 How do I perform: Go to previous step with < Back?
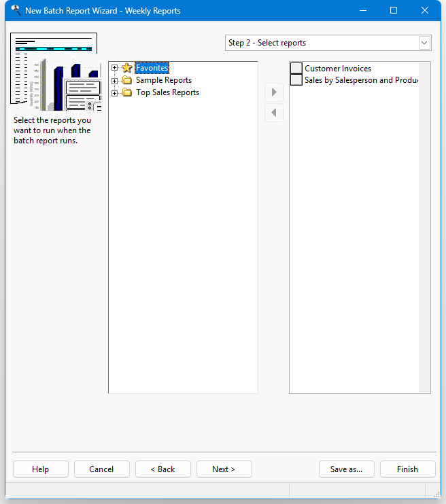(162, 469)
